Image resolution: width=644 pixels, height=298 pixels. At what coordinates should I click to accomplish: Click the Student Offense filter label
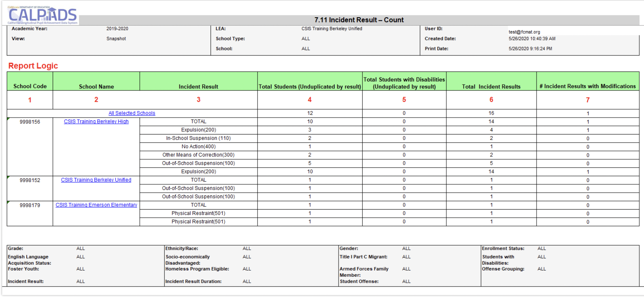359,281
